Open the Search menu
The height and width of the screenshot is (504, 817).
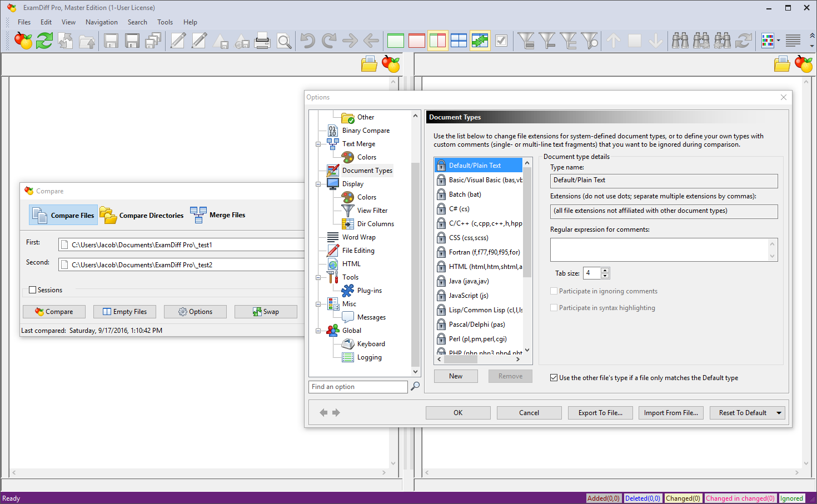click(137, 22)
